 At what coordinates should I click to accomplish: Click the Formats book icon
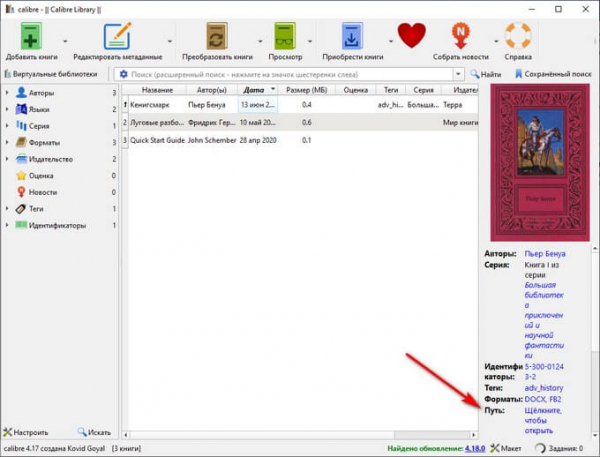coord(21,142)
